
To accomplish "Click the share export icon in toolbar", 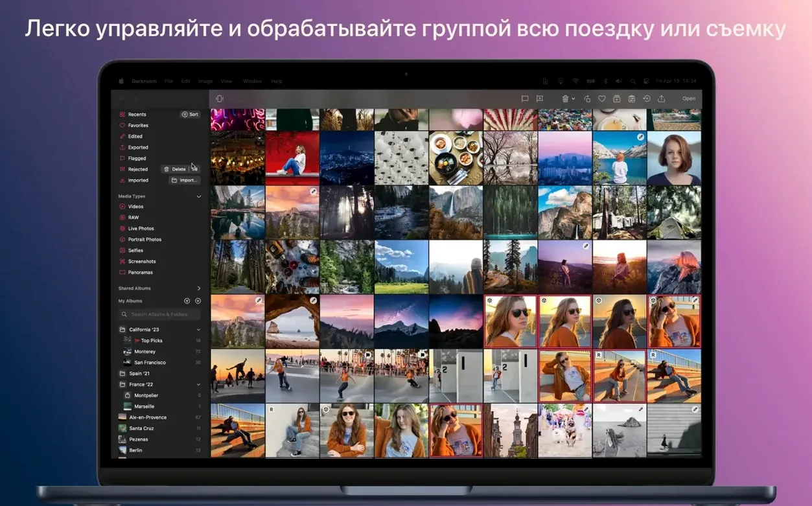I will point(661,98).
